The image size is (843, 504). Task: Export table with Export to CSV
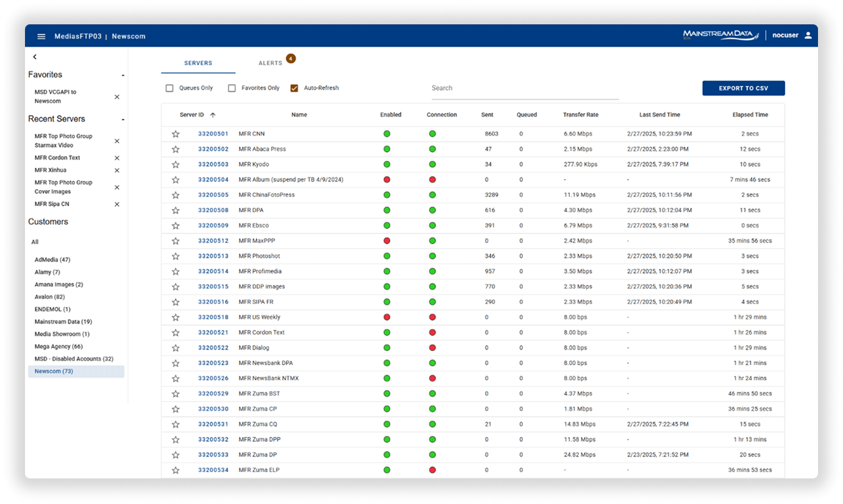click(744, 88)
